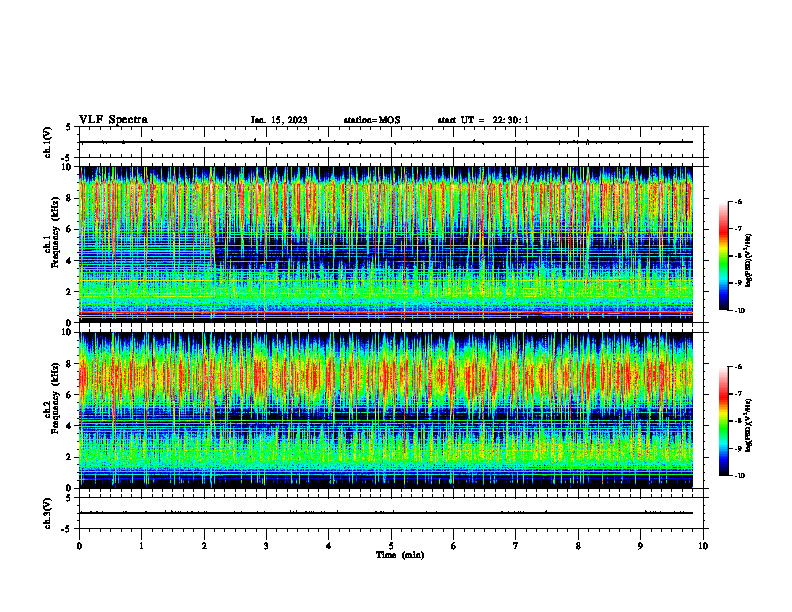Click the ch.1 voltage waveform strip

(391, 142)
